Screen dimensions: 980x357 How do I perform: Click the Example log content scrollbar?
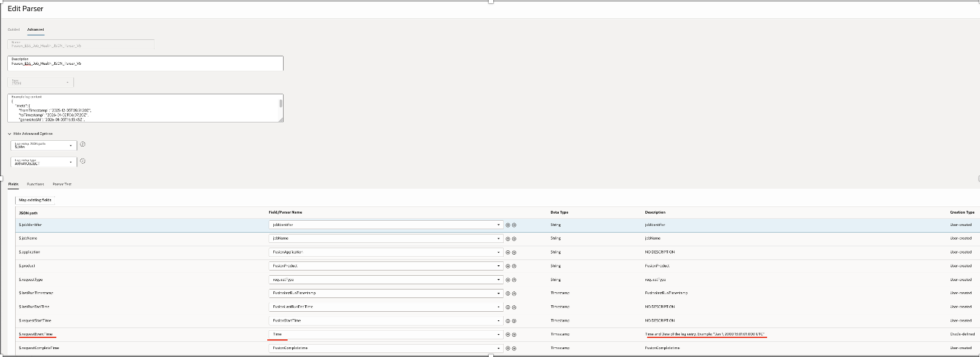click(x=281, y=103)
